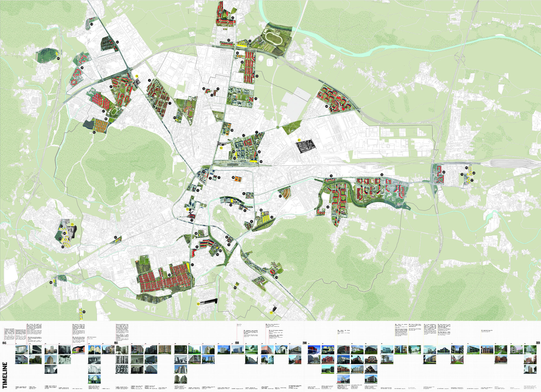Click map marker number 17

(243, 135)
